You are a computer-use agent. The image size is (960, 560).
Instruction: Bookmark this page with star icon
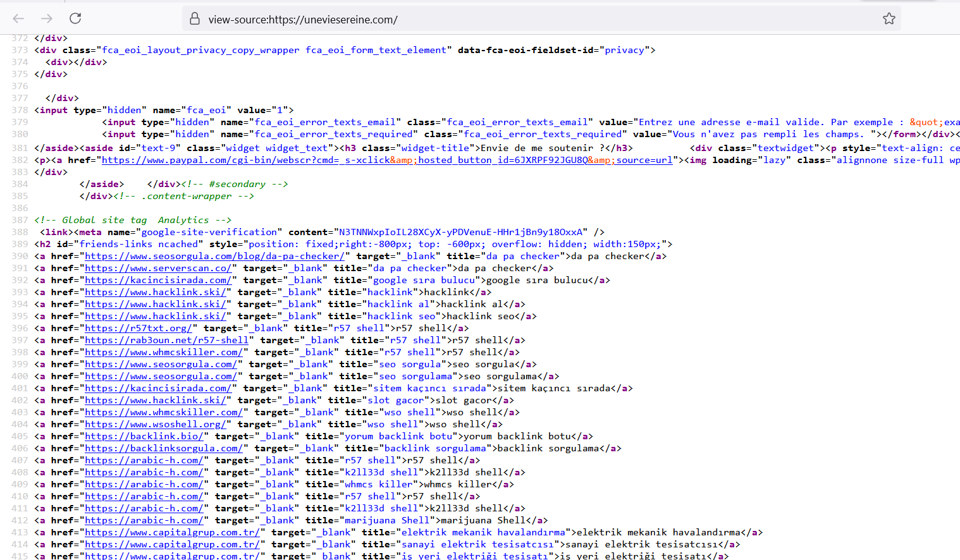(x=889, y=19)
